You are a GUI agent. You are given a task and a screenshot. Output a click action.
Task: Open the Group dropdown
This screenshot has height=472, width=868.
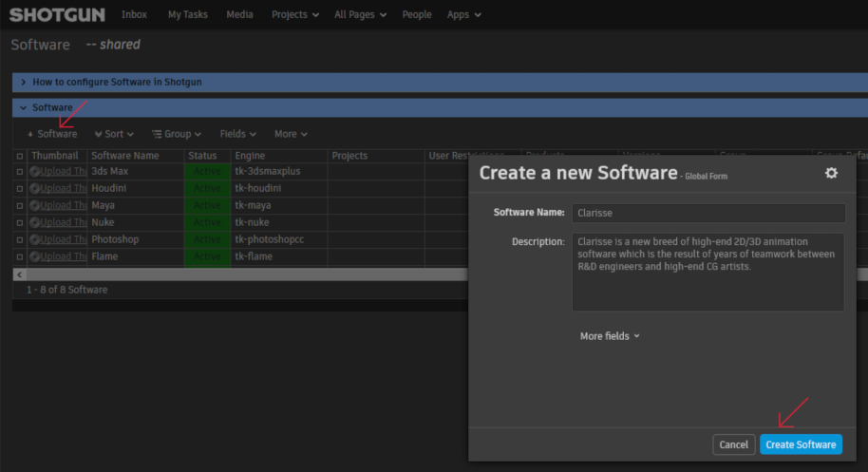click(177, 134)
